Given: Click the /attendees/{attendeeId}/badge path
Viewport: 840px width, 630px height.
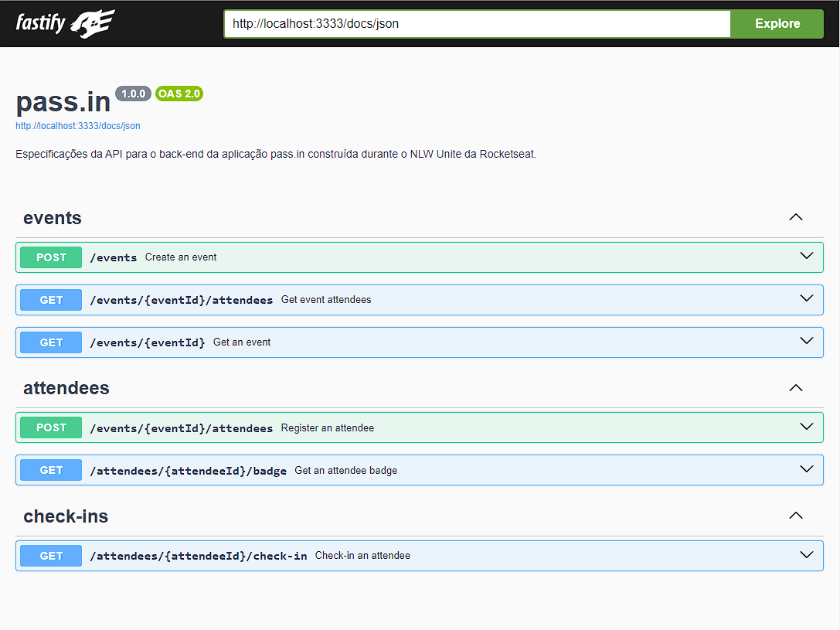Looking at the screenshot, I should 188,471.
